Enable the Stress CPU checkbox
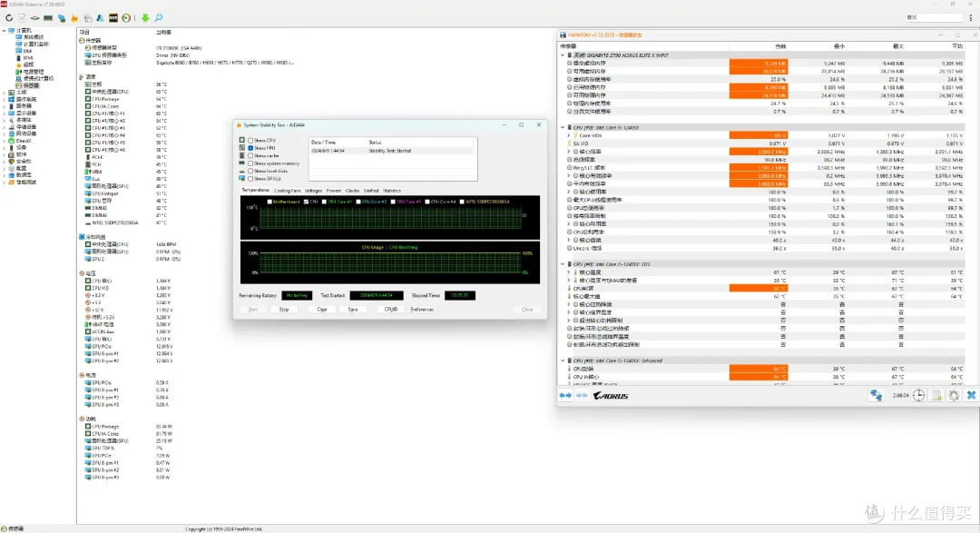The width and height of the screenshot is (980, 533). [250, 141]
